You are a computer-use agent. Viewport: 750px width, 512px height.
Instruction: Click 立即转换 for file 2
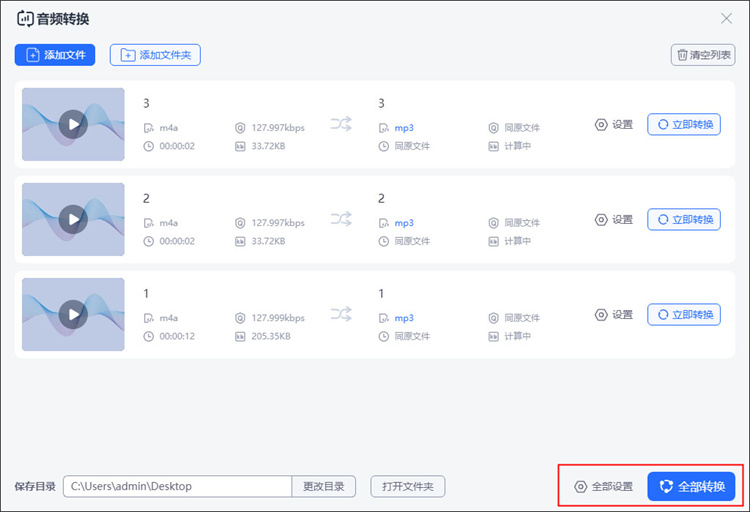coord(684,220)
